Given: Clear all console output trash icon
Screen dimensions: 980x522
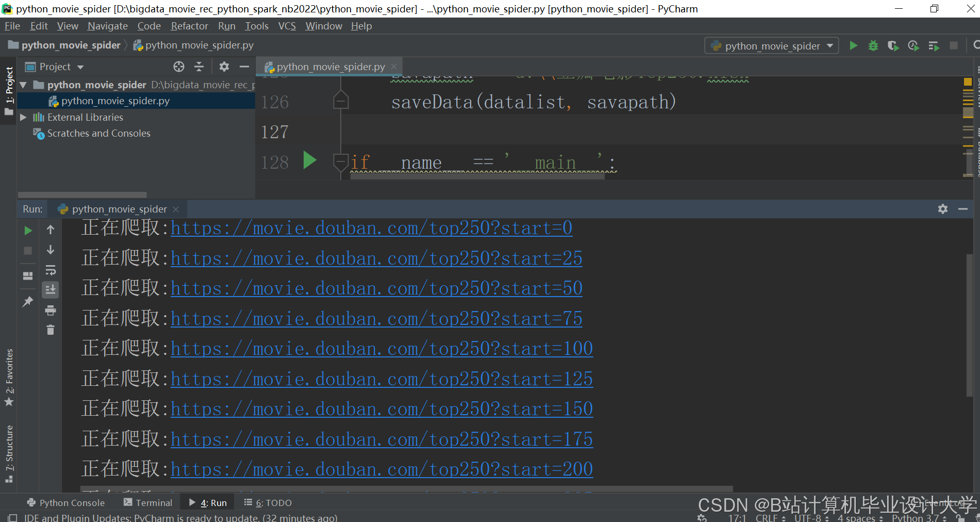Looking at the screenshot, I should click(x=51, y=330).
